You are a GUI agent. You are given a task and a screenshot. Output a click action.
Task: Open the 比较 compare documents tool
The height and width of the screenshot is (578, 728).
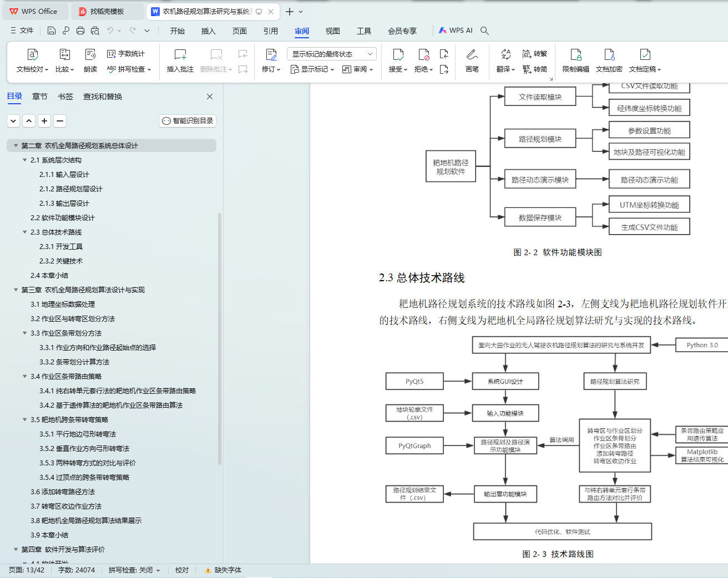click(64, 61)
